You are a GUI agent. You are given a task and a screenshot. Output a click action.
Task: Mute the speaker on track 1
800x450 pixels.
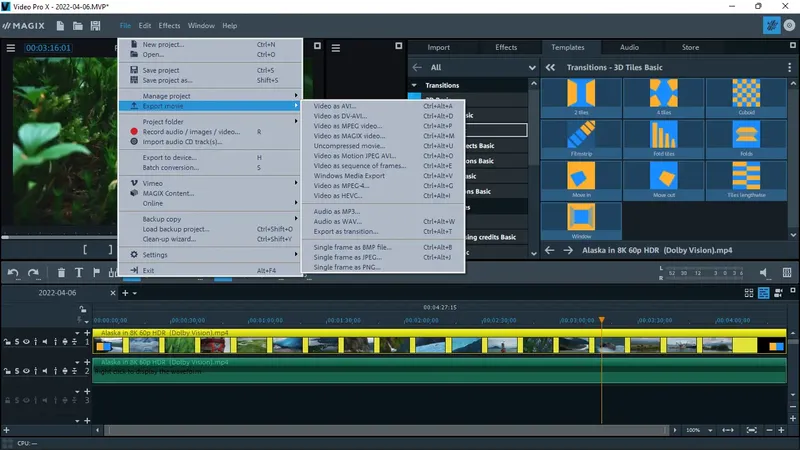click(45, 342)
